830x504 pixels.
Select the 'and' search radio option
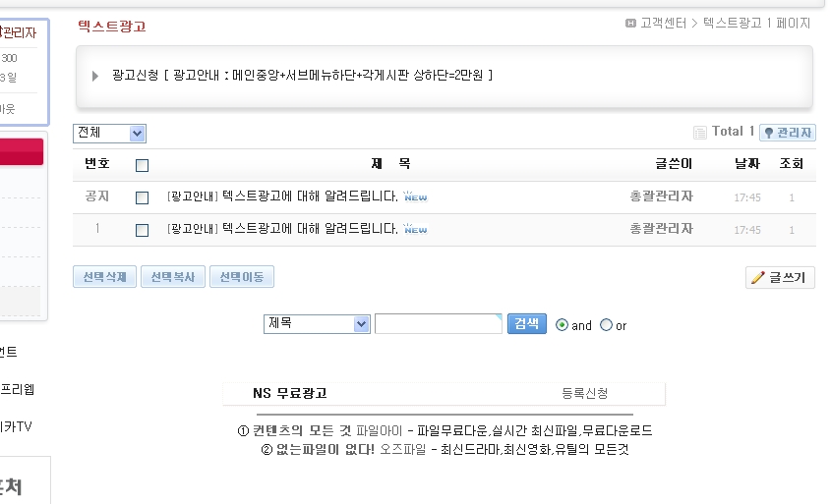pos(562,325)
